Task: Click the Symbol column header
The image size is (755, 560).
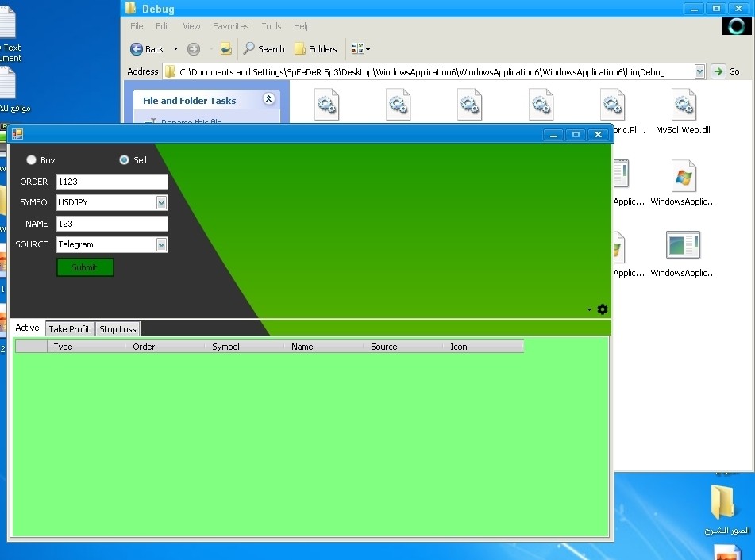Action: 226,347
